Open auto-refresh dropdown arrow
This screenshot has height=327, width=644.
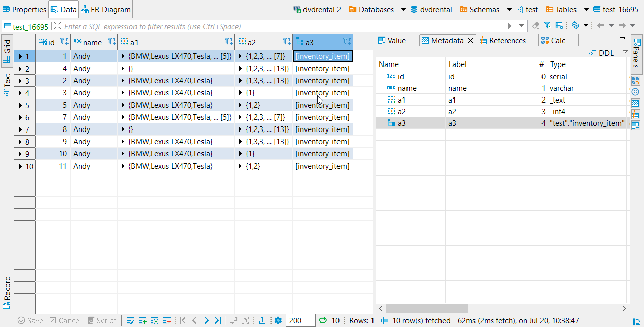[x=586, y=25]
